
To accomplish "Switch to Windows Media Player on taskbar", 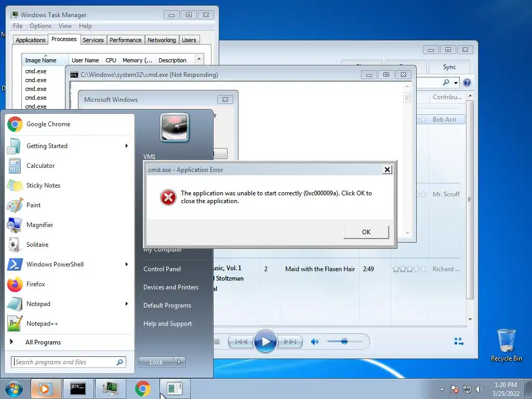I will (x=46, y=389).
